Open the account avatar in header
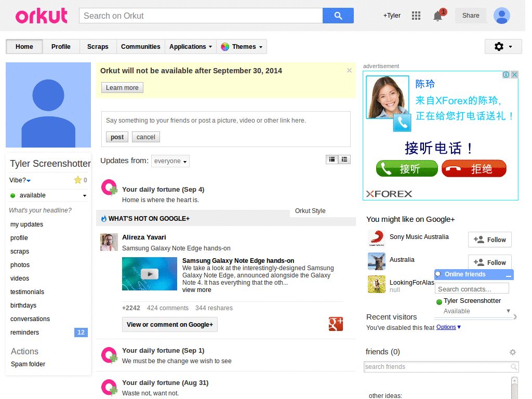Viewport: 532px width, 399px height. tap(501, 16)
